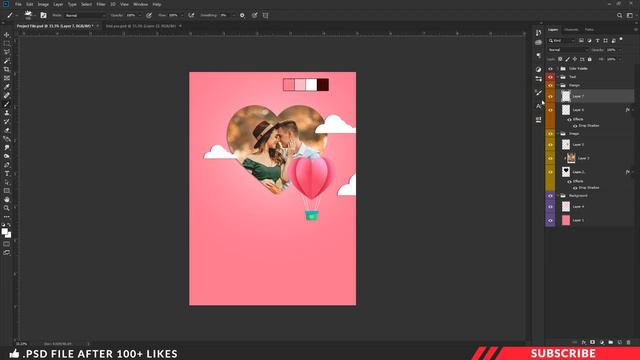This screenshot has width=640, height=360.
Task: Select the Dodge tool
Action: (x=7, y=156)
